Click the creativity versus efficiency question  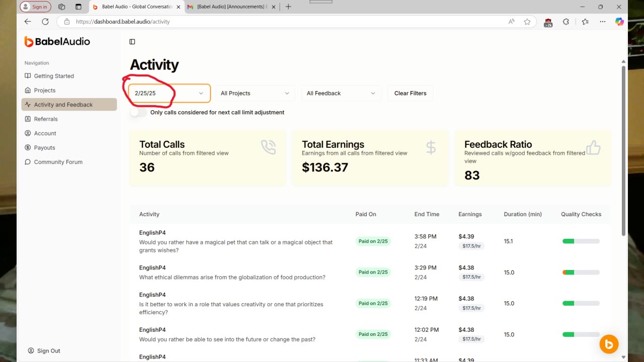[231, 308]
